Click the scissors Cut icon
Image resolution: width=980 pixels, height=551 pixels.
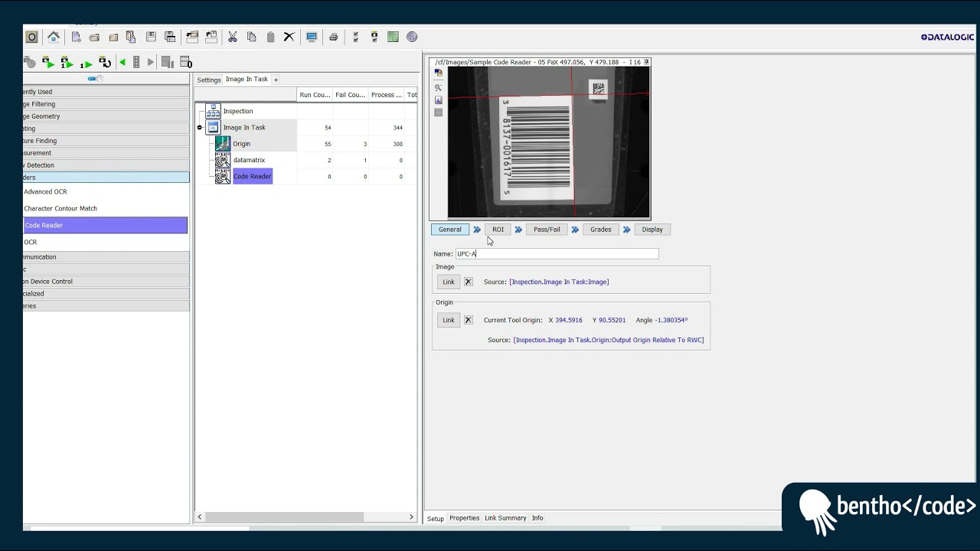tap(232, 37)
